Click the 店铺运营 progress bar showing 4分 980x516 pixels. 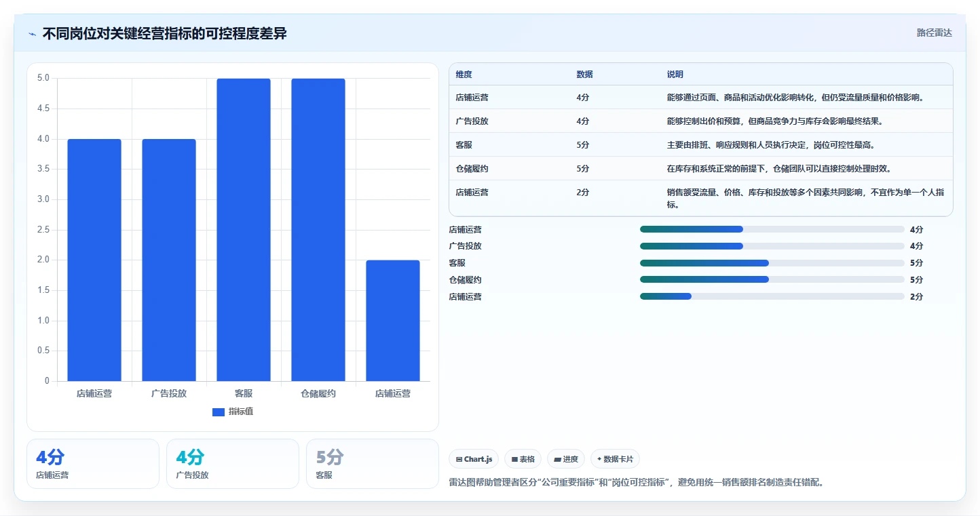[x=772, y=229]
